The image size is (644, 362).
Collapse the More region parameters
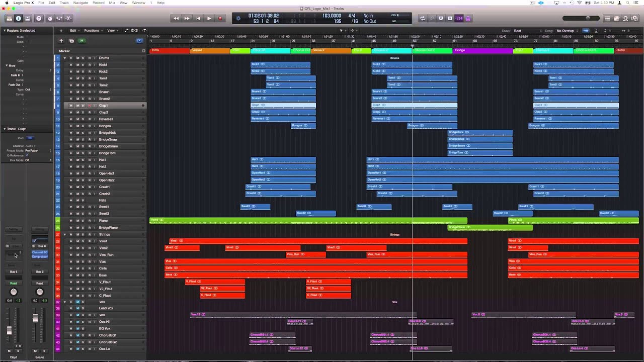(x=7, y=65)
